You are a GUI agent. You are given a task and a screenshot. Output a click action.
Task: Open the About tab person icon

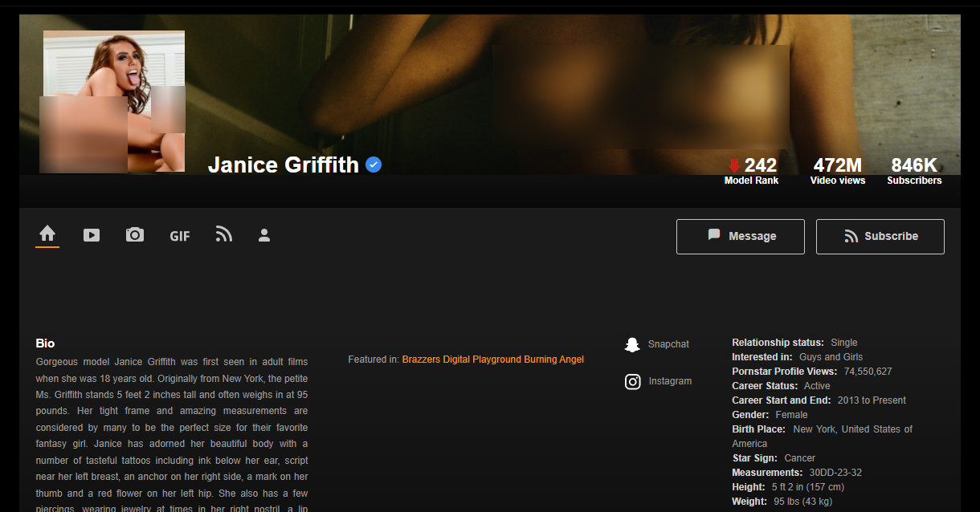264,235
